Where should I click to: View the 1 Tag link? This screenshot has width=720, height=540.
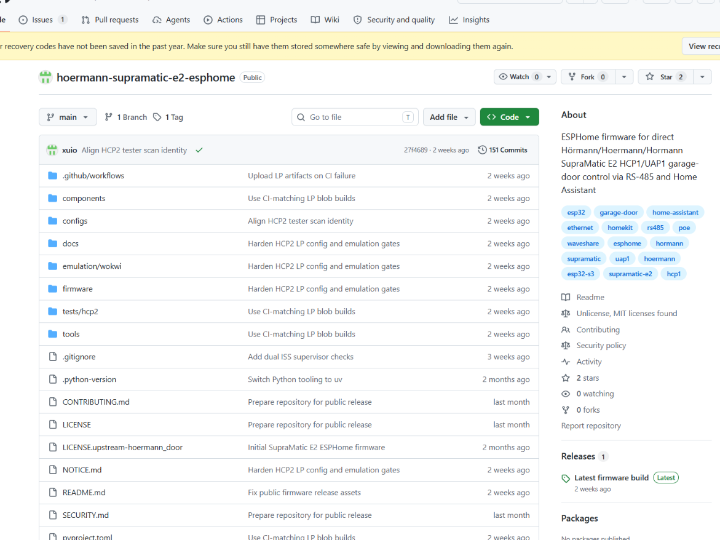pos(168,117)
